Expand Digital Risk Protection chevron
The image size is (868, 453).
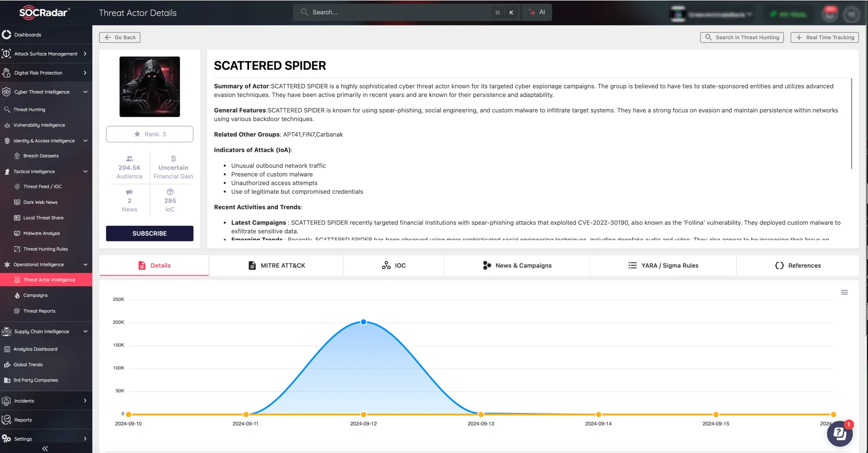(85, 73)
